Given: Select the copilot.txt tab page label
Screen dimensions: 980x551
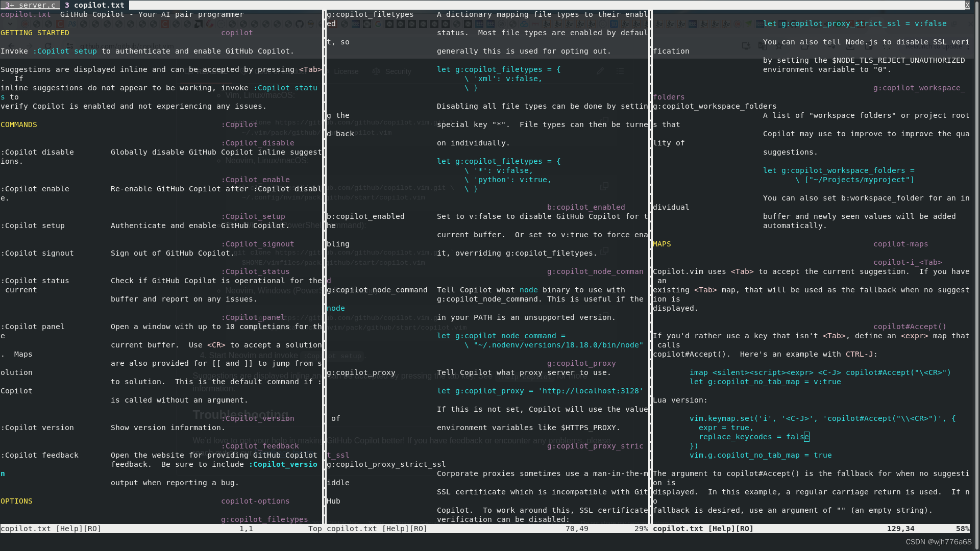Looking at the screenshot, I should (x=95, y=5).
